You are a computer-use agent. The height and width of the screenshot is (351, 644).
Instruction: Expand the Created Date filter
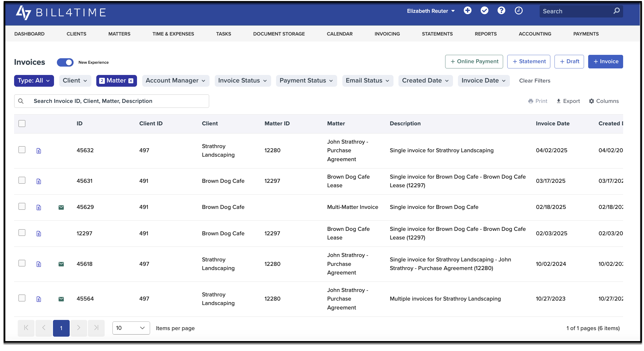(x=426, y=81)
